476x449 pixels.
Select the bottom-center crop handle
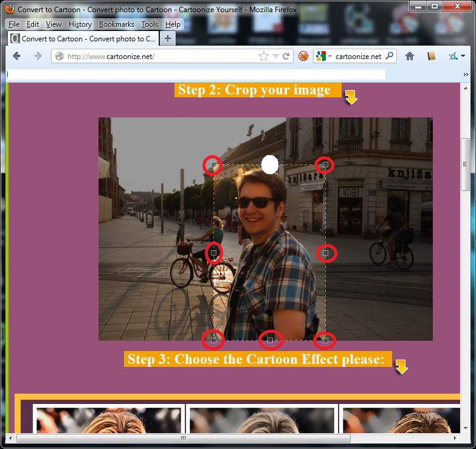click(271, 339)
